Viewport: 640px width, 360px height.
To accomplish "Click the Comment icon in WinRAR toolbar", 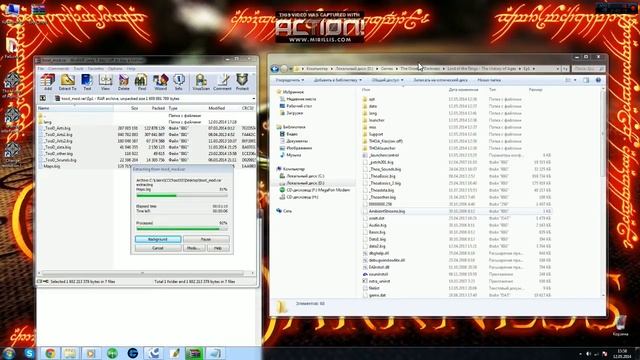I will (x=222, y=82).
